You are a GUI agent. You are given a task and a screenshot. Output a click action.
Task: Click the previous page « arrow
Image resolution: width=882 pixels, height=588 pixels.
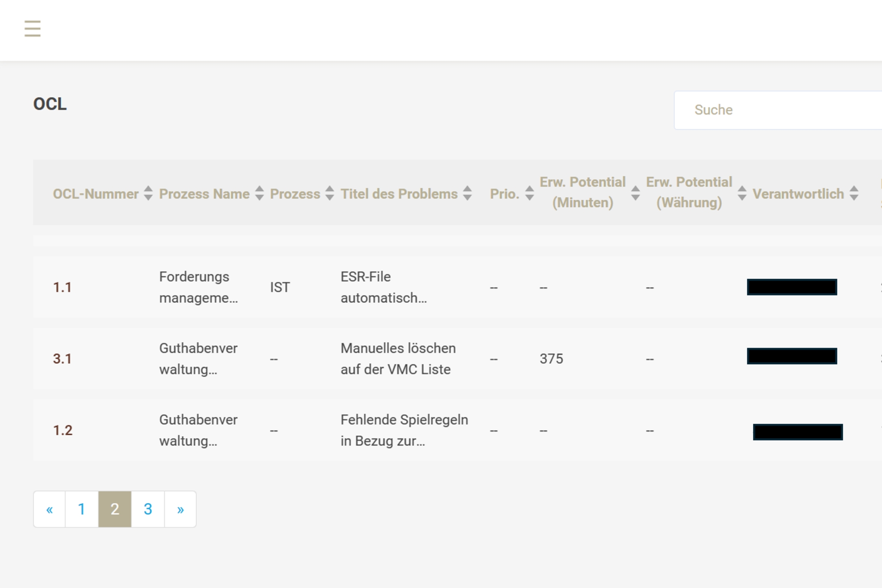tap(50, 509)
